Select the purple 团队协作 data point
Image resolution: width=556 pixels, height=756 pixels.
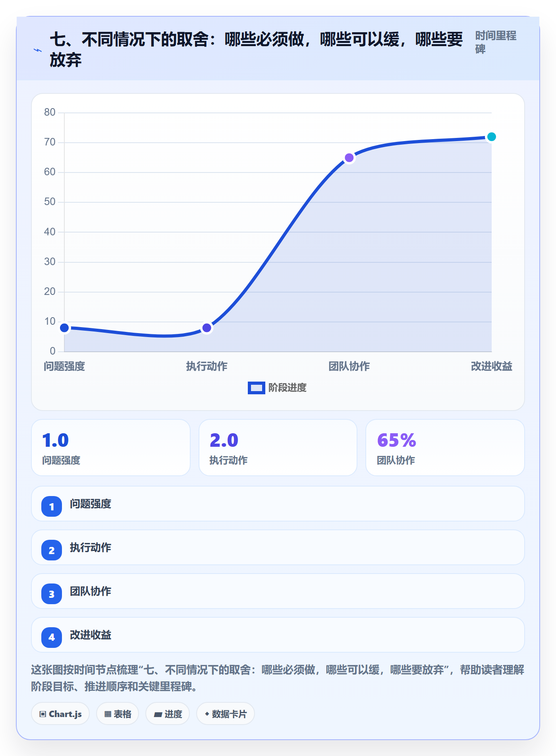(x=349, y=158)
